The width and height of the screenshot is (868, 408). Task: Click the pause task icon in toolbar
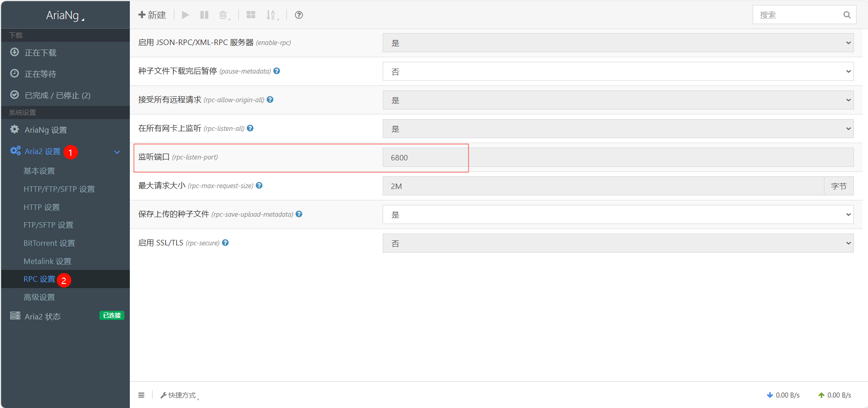pyautogui.click(x=204, y=15)
